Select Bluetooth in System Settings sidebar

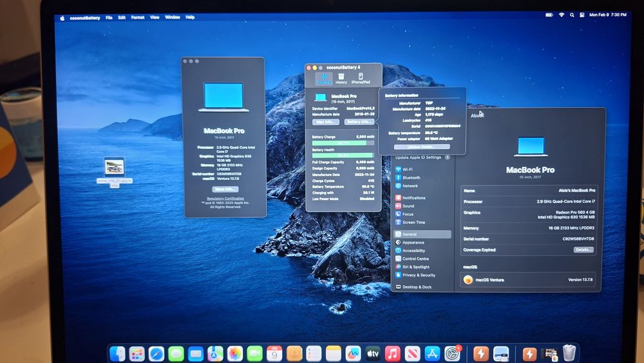pyautogui.click(x=422, y=177)
